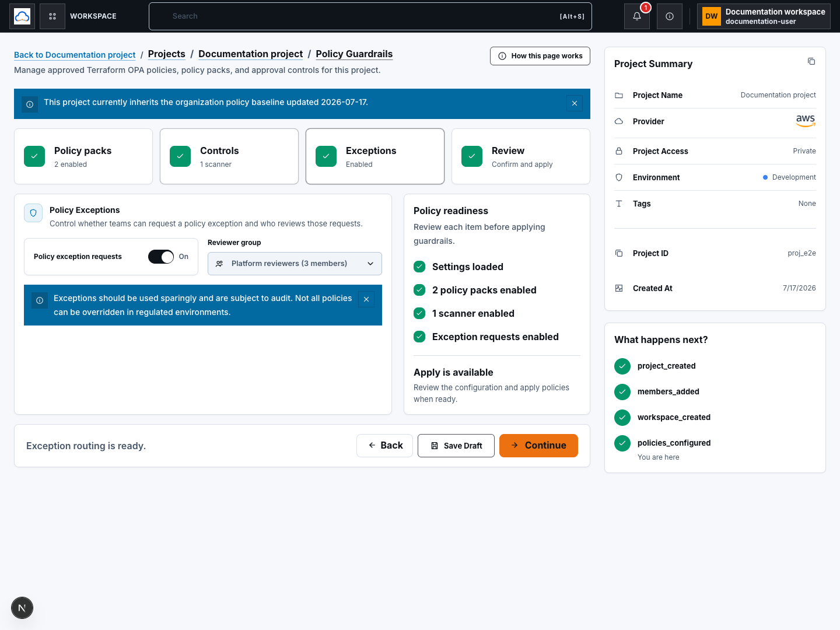The height and width of the screenshot is (630, 840).
Task: Save the draft
Action: pos(456,446)
